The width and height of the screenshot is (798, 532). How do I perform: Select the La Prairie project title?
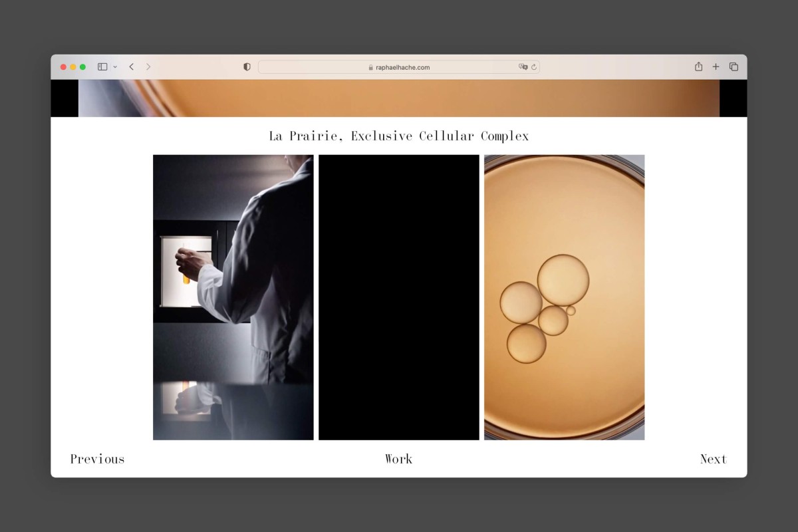399,136
